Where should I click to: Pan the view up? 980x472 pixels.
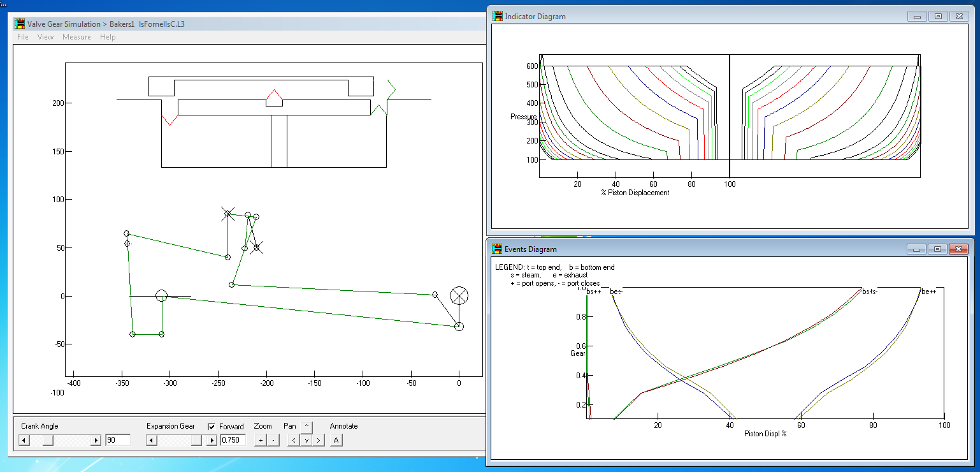pyautogui.click(x=306, y=426)
